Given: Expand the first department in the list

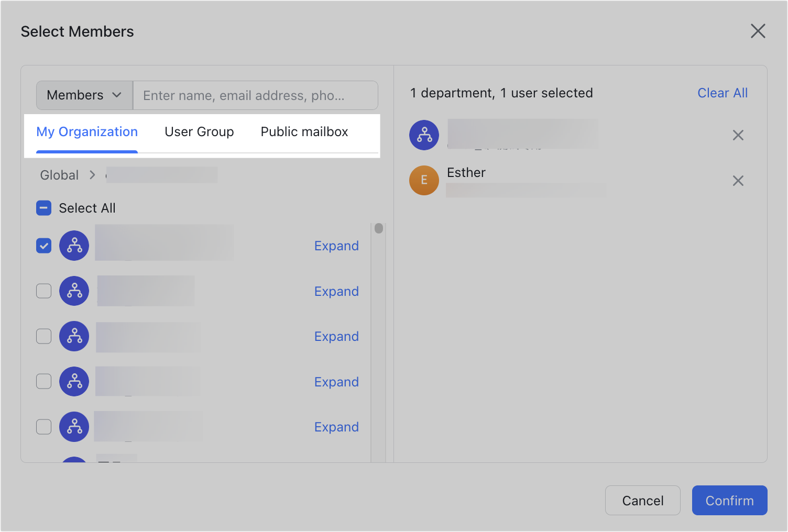Looking at the screenshot, I should (x=336, y=245).
